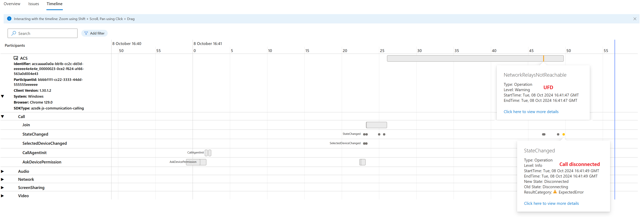The height and width of the screenshot is (217, 644).
Task: Collapse the ACS participant details
Action: [x=2, y=96]
